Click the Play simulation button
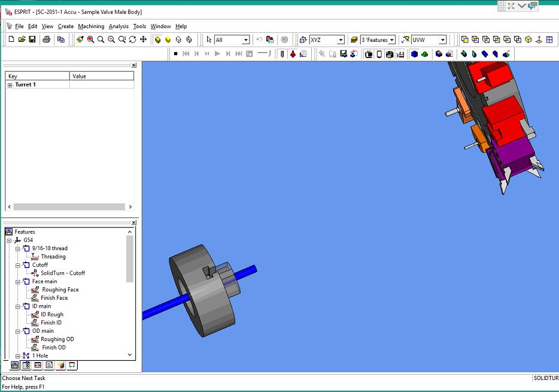The width and height of the screenshot is (559, 392). (217, 54)
